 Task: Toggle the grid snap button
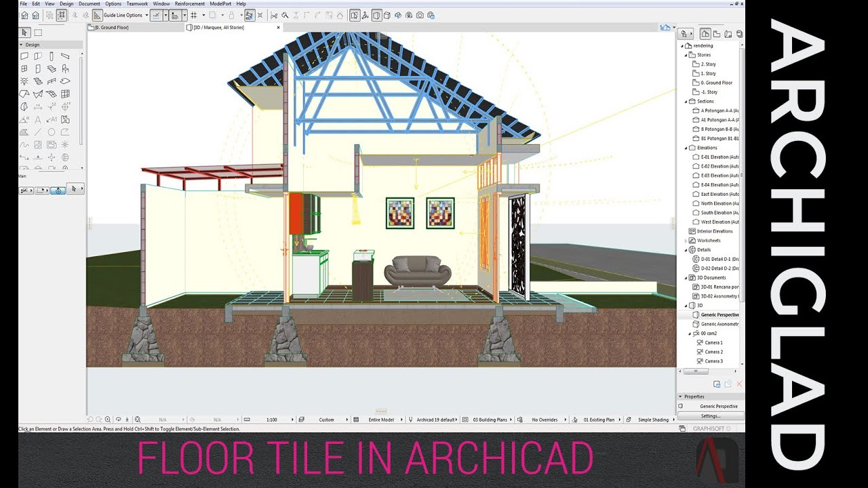[193, 15]
